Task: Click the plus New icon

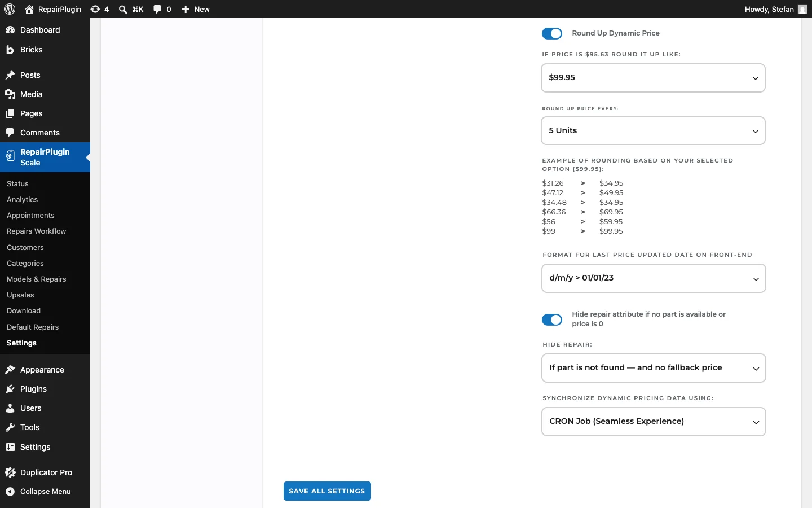Action: tap(186, 9)
